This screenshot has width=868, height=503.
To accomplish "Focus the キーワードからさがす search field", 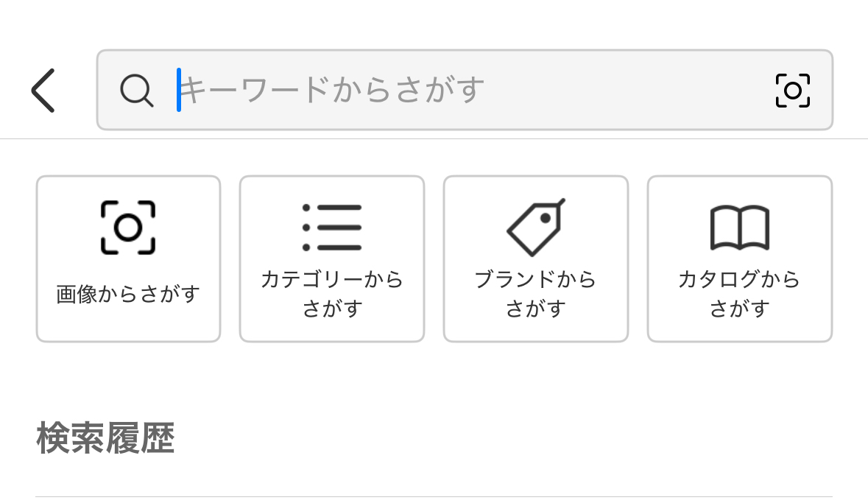I will (331, 91).
